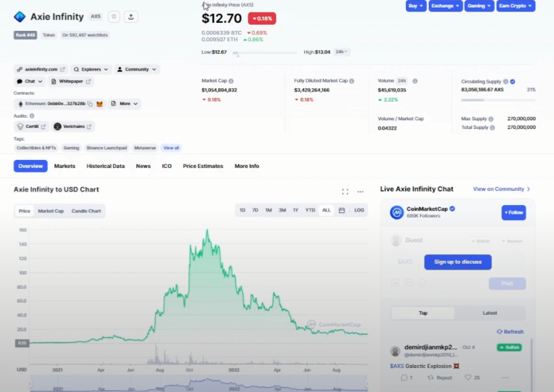554x392 pixels.
Task: Open Fully Diluted Market Cap info icon
Action: point(351,81)
